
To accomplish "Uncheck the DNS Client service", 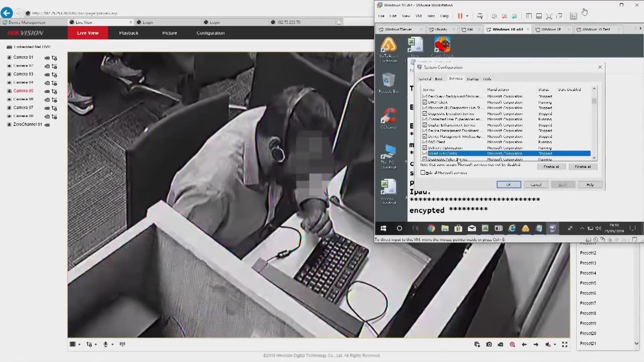I will tap(425, 142).
